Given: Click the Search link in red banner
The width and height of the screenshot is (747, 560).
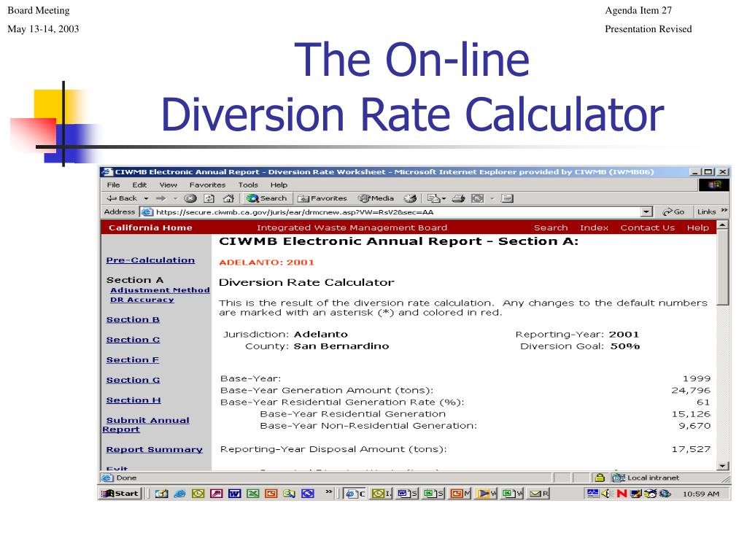Looking at the screenshot, I should [551, 227].
